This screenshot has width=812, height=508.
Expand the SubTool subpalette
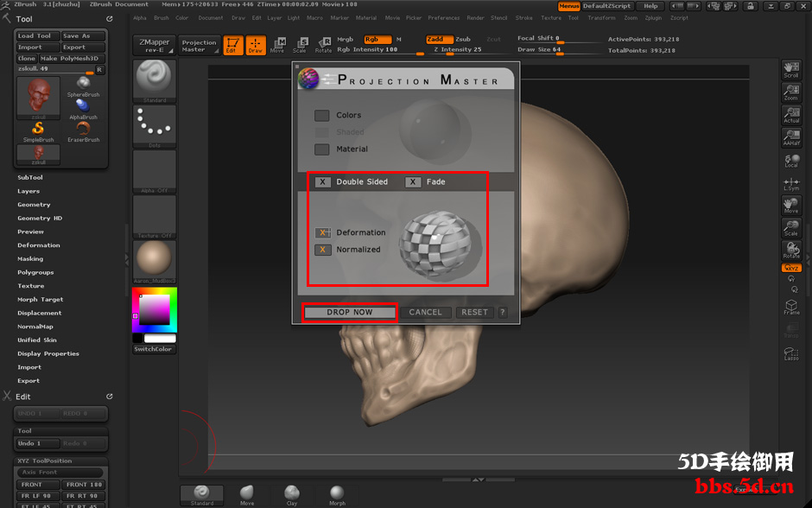[30, 178]
